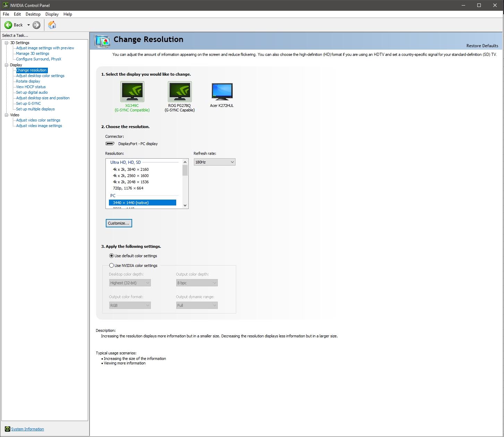Click resolution list scroll up arrow

coord(185,162)
